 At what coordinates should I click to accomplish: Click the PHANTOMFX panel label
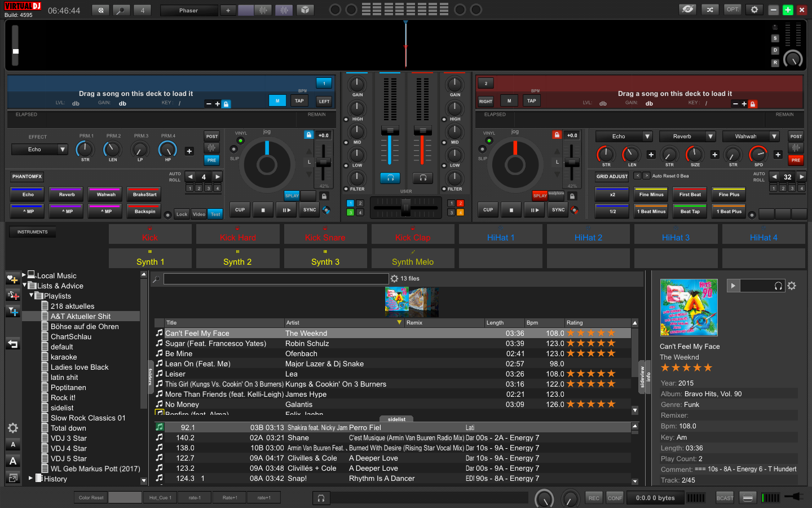pyautogui.click(x=27, y=177)
